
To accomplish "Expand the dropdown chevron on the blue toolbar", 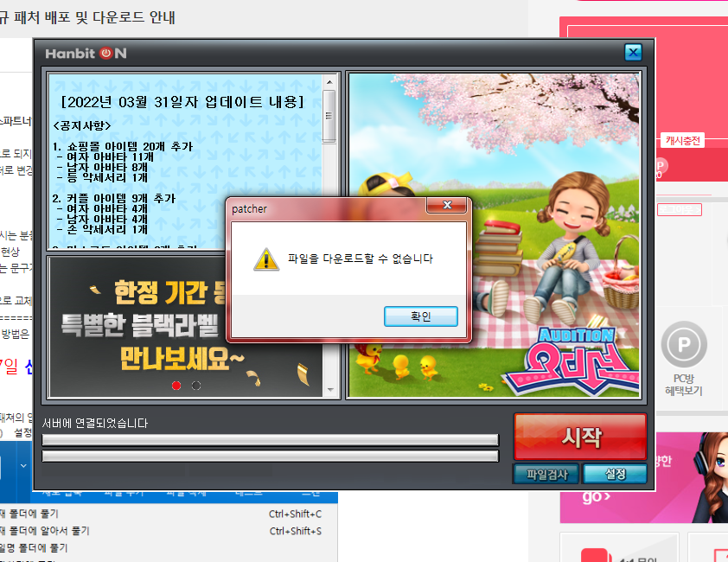I will 23,465.
